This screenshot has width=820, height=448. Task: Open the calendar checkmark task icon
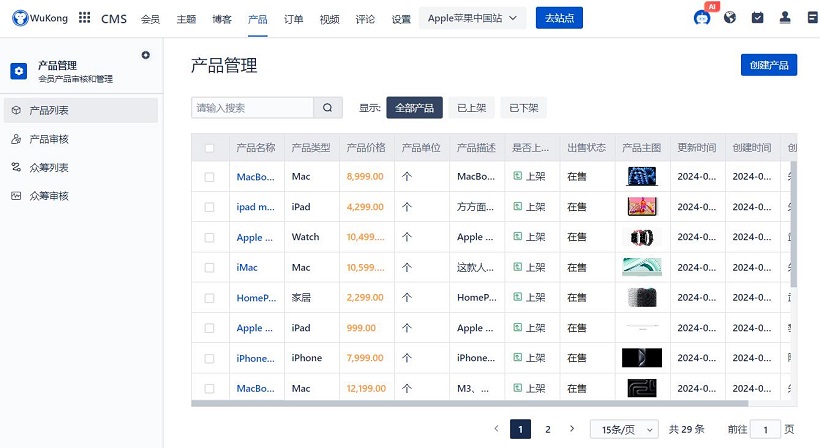click(x=757, y=18)
